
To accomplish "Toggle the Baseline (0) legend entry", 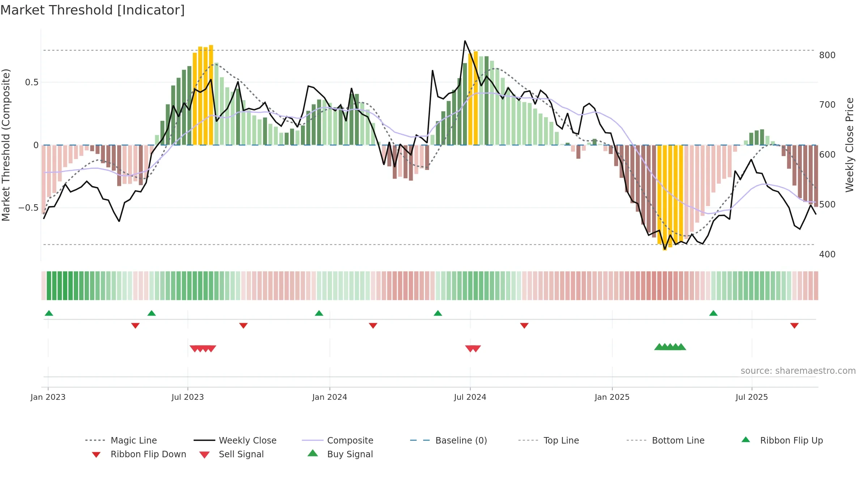I will [x=448, y=440].
